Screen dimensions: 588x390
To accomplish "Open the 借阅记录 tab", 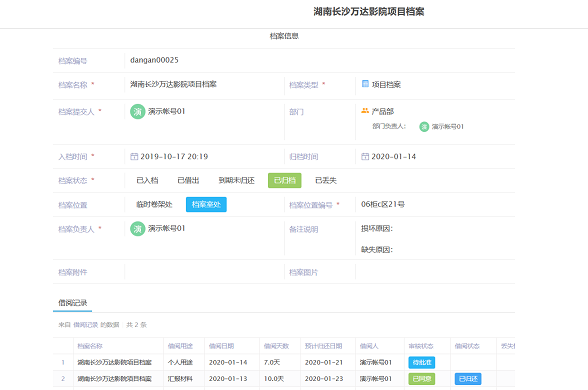I will [72, 303].
